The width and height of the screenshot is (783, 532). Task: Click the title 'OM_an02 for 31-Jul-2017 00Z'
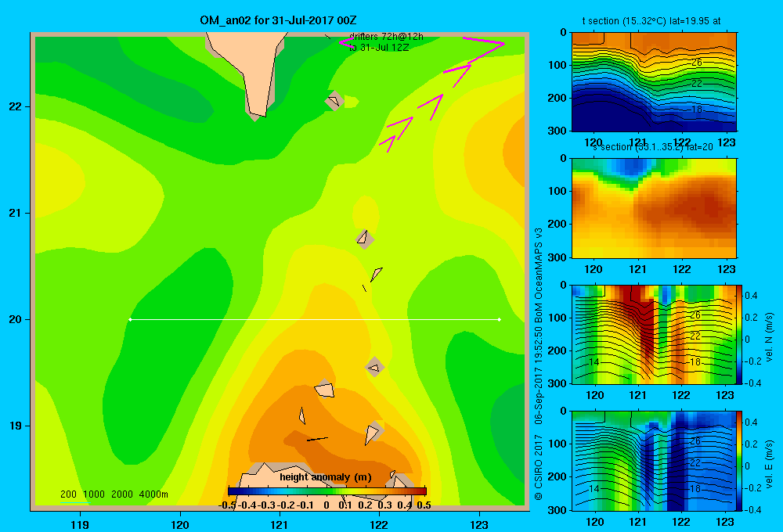point(278,20)
